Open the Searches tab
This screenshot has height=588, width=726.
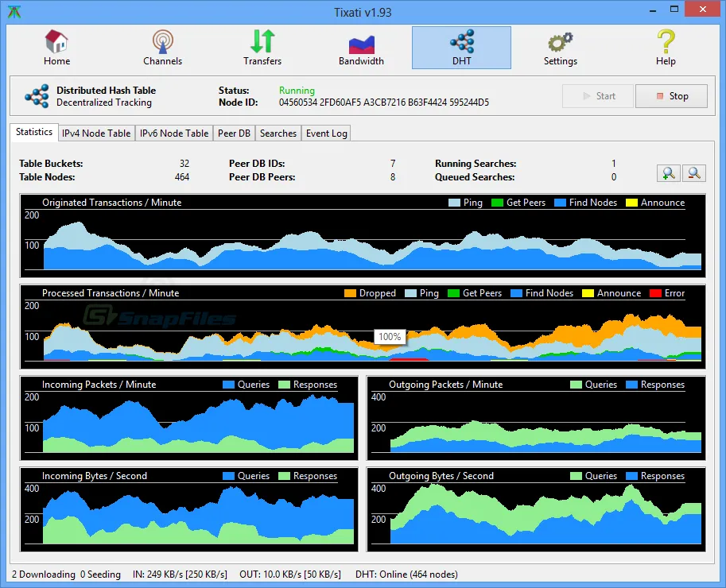pyautogui.click(x=278, y=133)
